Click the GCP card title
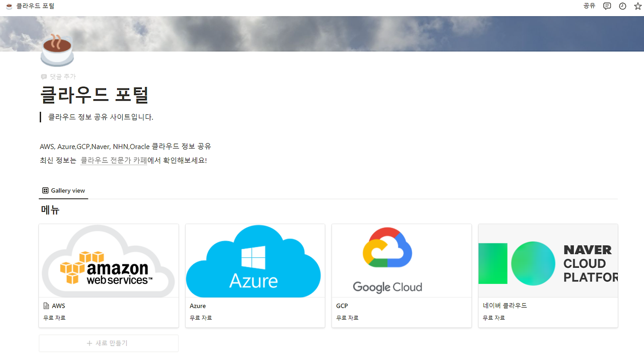 coord(342,306)
